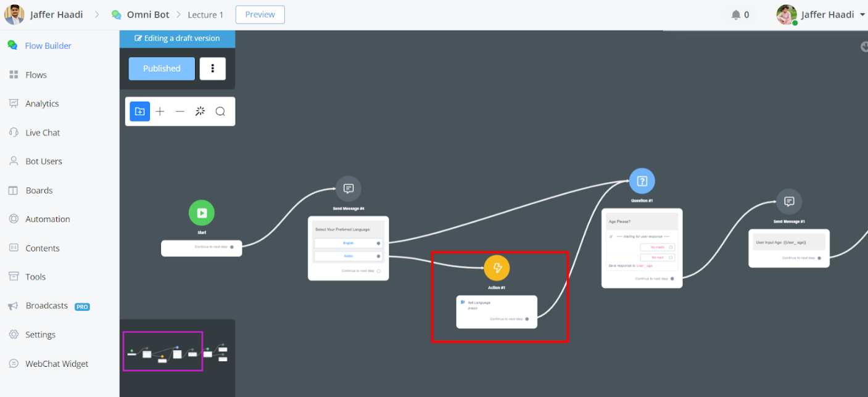Go to Live Chat in sidebar

(x=43, y=133)
